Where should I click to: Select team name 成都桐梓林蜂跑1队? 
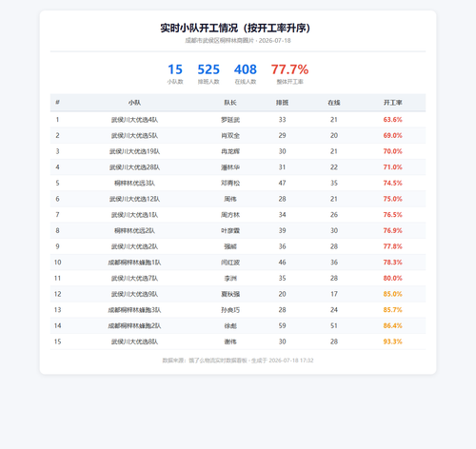tap(134, 263)
